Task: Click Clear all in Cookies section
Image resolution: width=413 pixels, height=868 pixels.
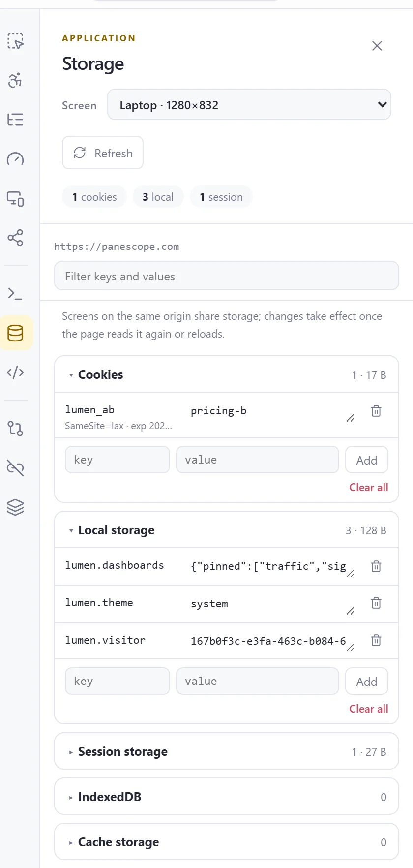Action: [369, 487]
